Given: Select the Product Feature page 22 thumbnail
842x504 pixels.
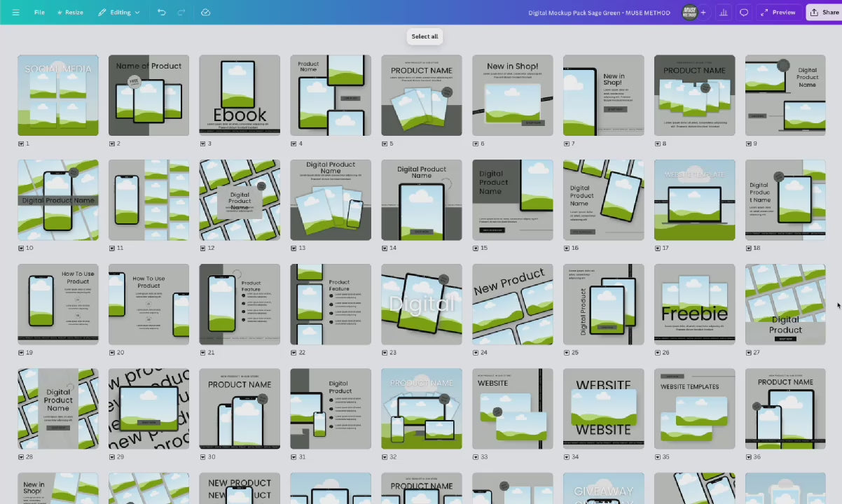Looking at the screenshot, I should point(331,304).
